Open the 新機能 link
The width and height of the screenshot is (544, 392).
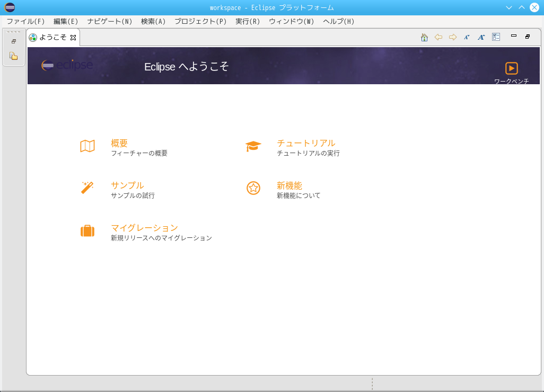point(289,185)
